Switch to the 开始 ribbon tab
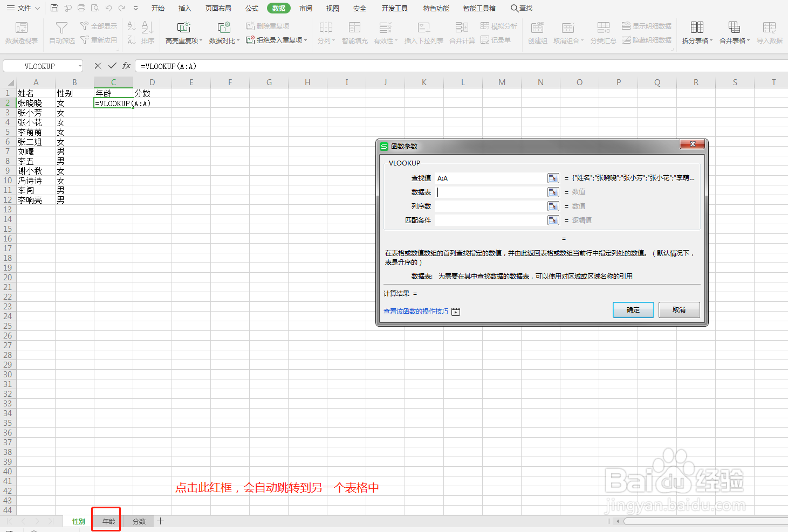This screenshot has height=532, width=788. [x=158, y=8]
